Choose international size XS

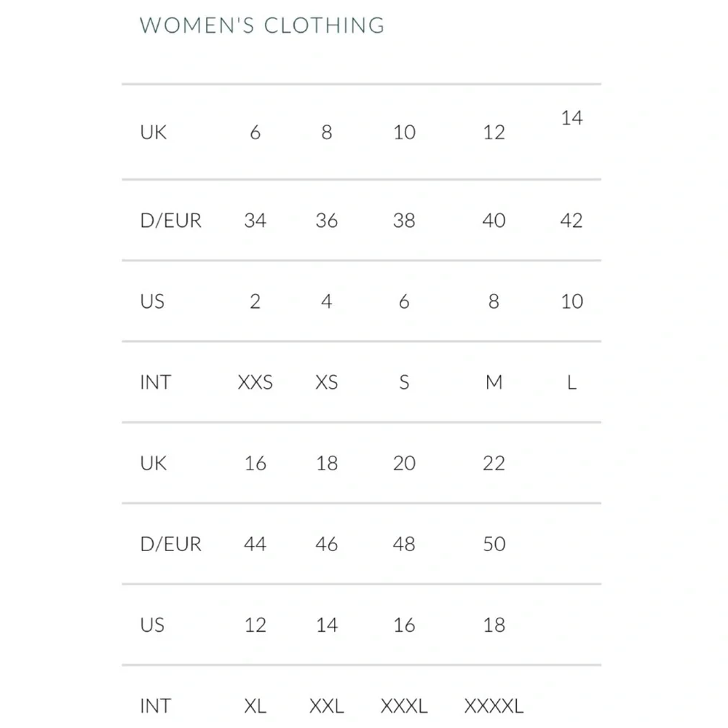327,382
